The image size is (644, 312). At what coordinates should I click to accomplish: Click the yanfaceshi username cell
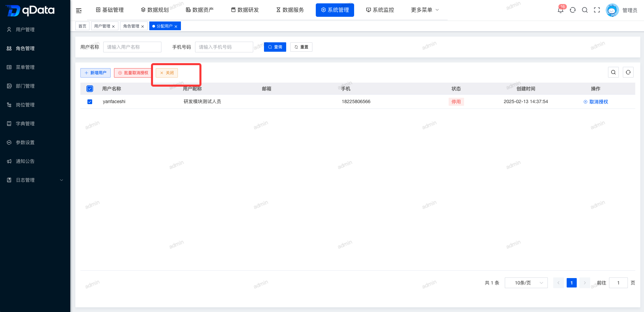(114, 101)
